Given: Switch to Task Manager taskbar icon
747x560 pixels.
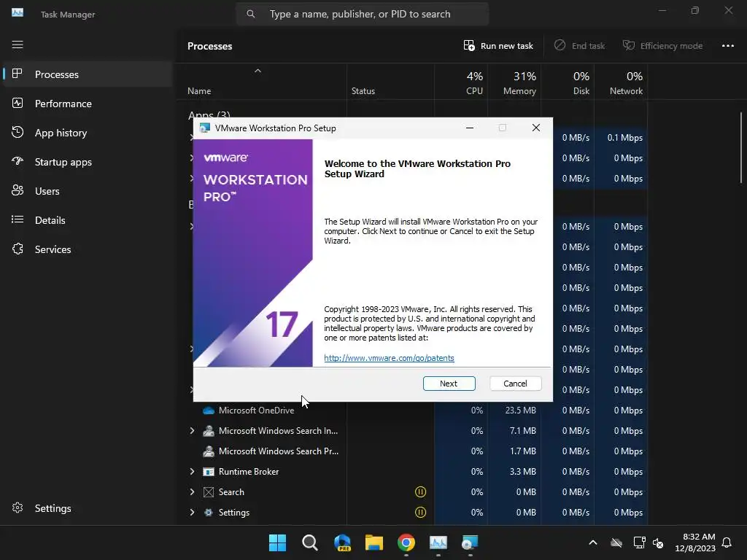Looking at the screenshot, I should 438,542.
